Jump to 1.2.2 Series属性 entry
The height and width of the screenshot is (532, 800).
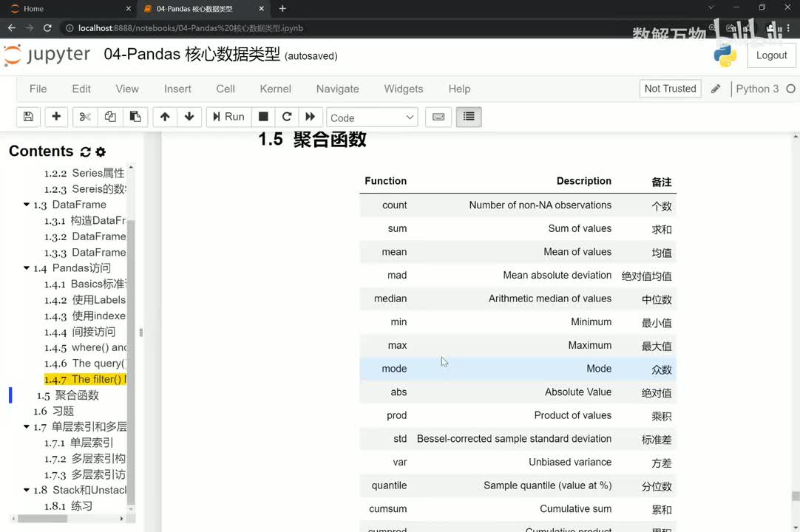84,173
